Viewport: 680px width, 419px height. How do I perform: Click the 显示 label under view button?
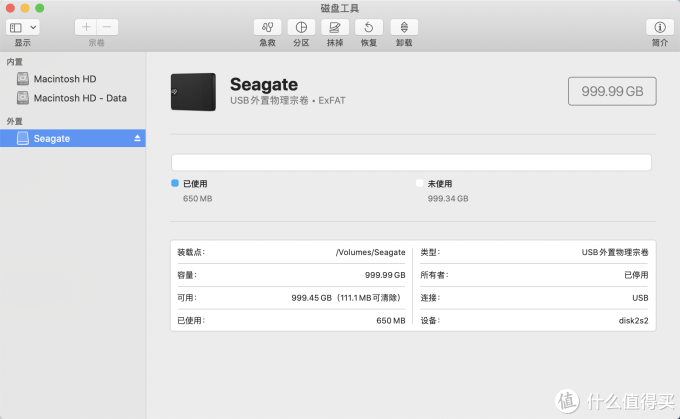(23, 43)
